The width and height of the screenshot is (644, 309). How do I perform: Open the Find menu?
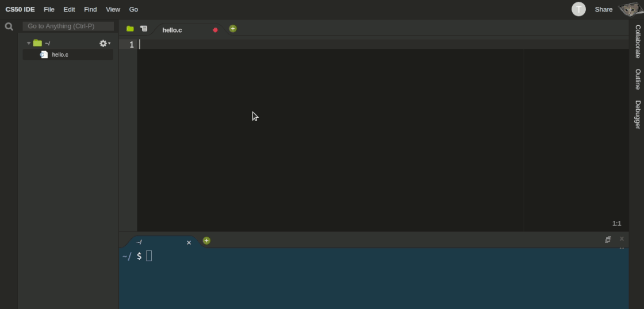point(90,9)
